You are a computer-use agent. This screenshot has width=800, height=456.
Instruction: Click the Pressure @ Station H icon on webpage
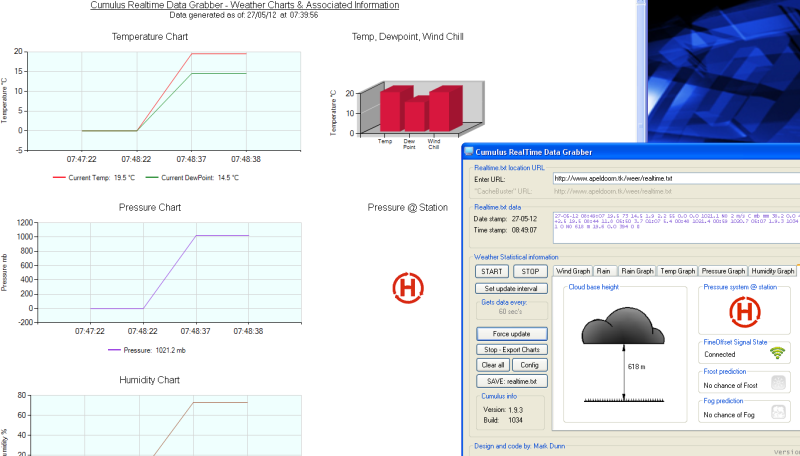click(x=408, y=288)
